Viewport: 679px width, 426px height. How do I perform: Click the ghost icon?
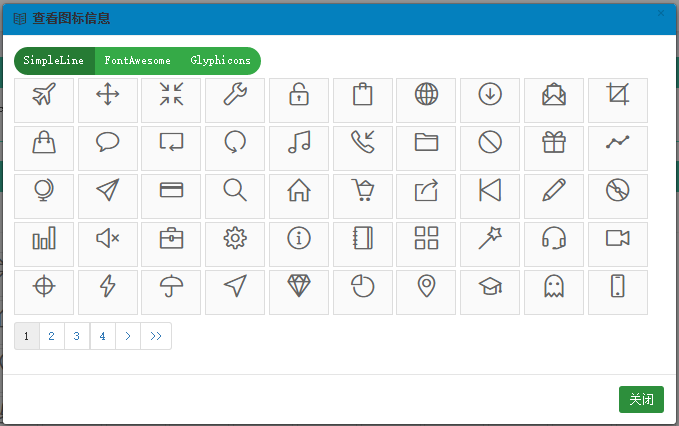pyautogui.click(x=554, y=287)
